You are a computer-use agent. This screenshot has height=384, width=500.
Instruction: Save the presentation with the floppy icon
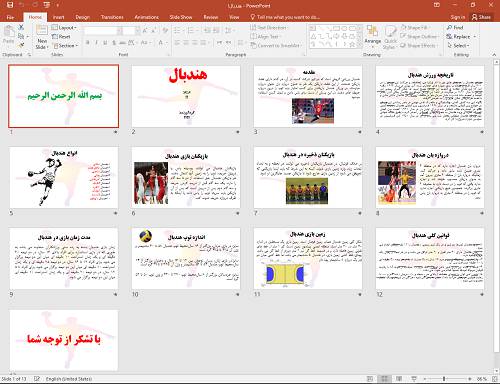pyautogui.click(x=10, y=5)
